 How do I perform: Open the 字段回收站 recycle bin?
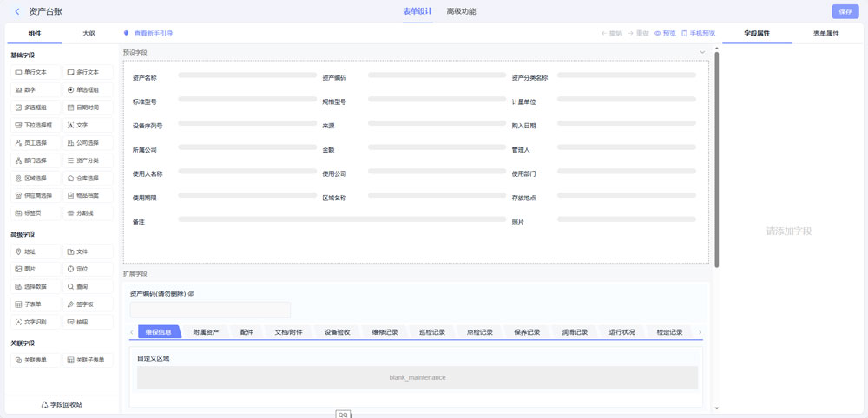pyautogui.click(x=62, y=405)
